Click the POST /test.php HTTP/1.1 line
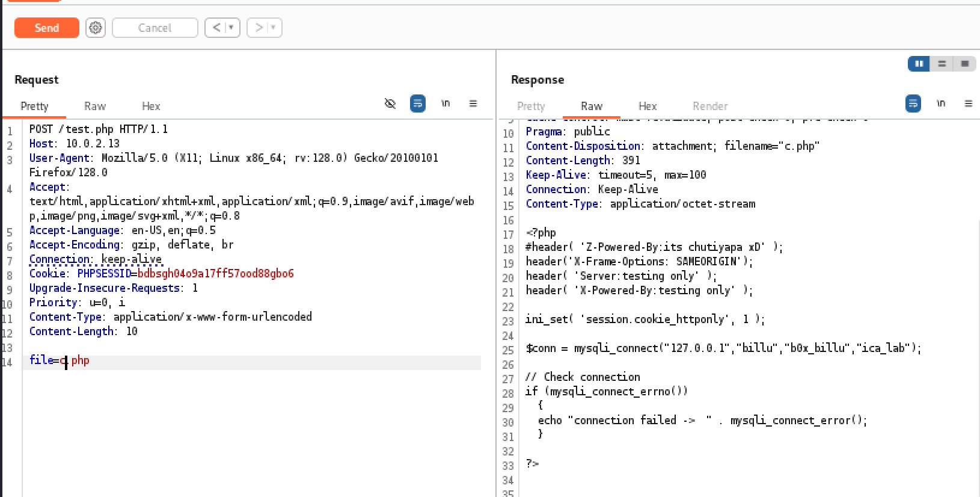980x497 pixels. coord(99,129)
